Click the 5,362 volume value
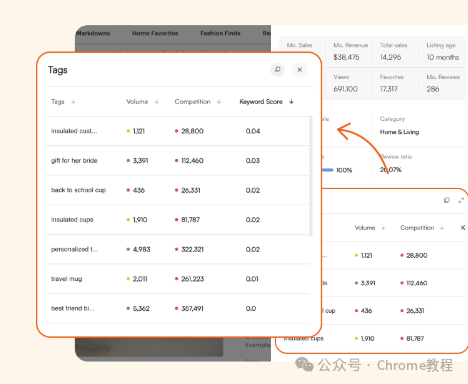 tap(141, 308)
